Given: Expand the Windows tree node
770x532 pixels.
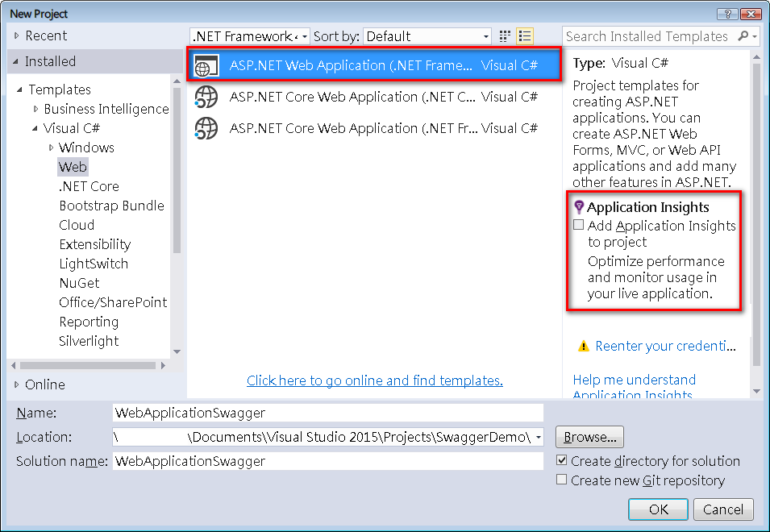Looking at the screenshot, I should pos(51,148).
